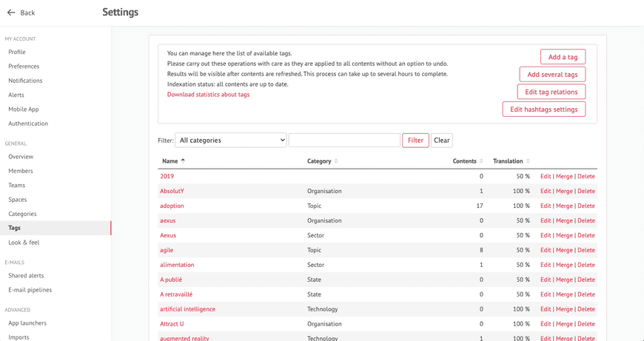The image size is (644, 341).
Task: Edit the adoption tag
Action: (546, 206)
